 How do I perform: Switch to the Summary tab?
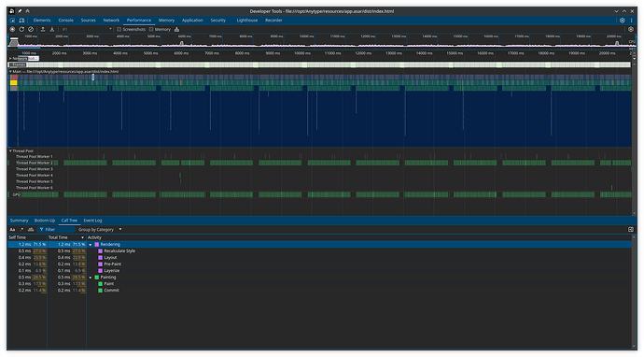[19, 221]
